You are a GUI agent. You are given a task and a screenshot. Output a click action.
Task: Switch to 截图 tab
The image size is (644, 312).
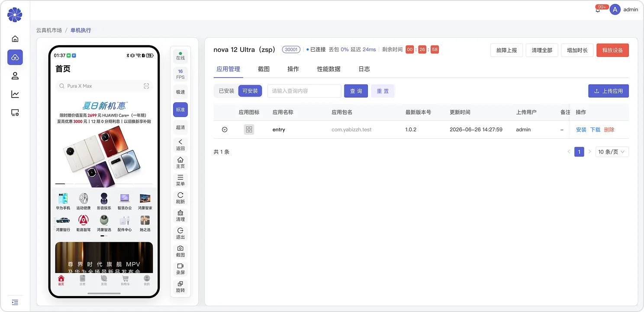(264, 69)
